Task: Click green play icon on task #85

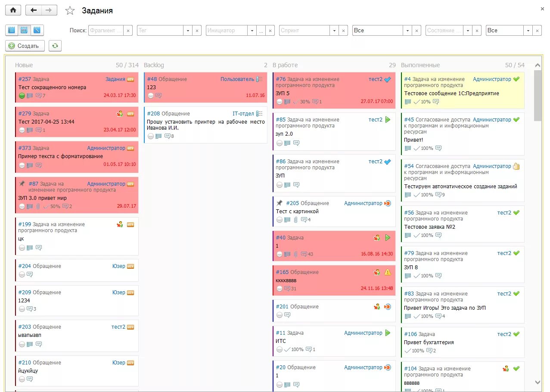Action: point(388,120)
